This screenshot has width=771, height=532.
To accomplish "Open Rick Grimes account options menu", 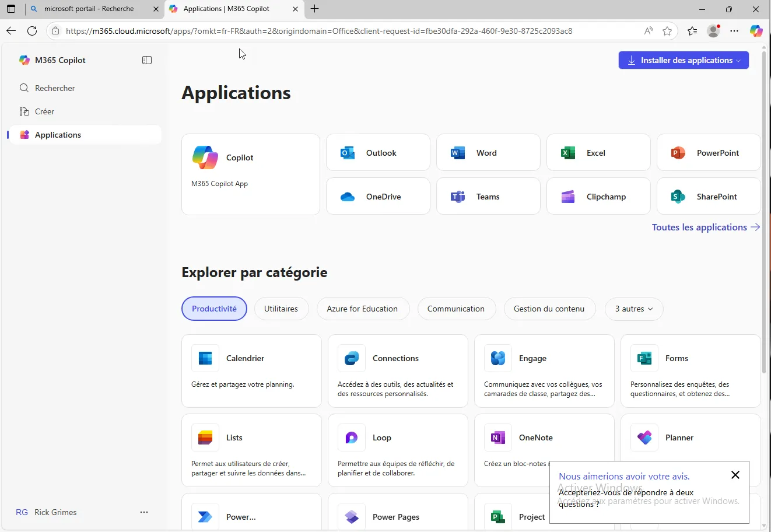I will coord(144,512).
